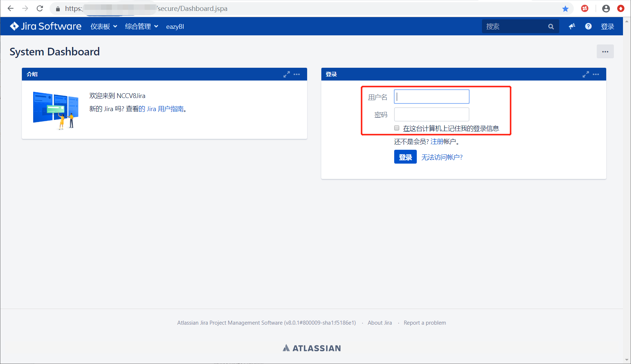Click the scroll-down arrow of the page scrollbar
Viewport: 631px width, 364px height.
[x=627, y=360]
